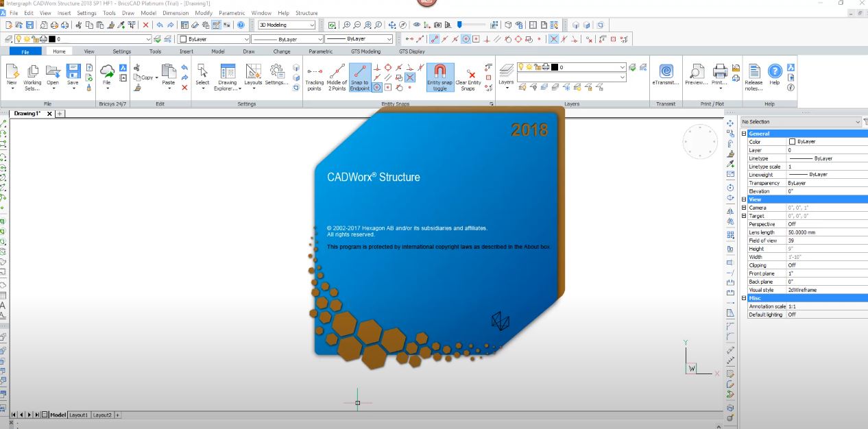Open Drawing Explorer from the ribbon
The height and width of the screenshot is (429, 868).
(228, 77)
